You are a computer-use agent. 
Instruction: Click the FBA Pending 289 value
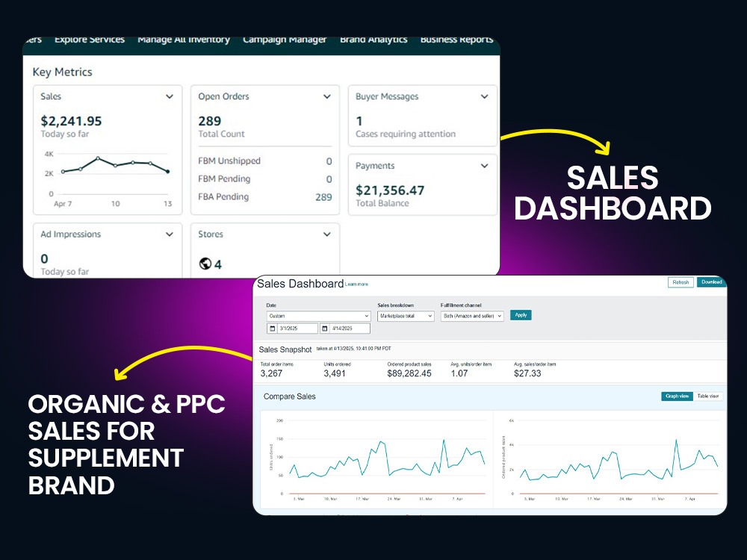tap(323, 197)
